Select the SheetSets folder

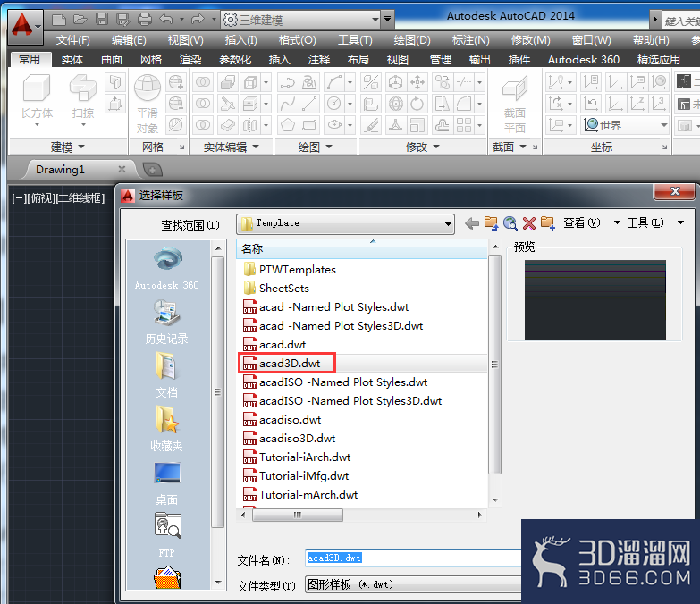[276, 289]
